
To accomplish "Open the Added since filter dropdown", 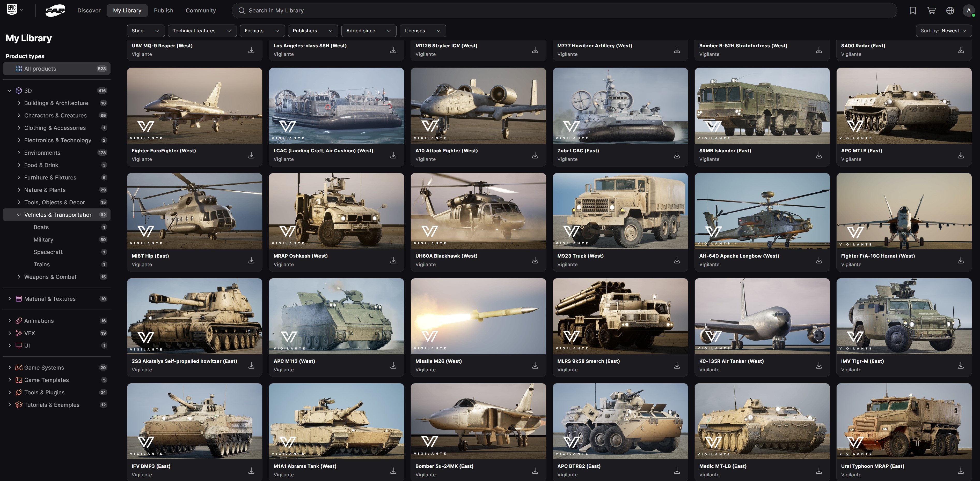I will click(369, 31).
